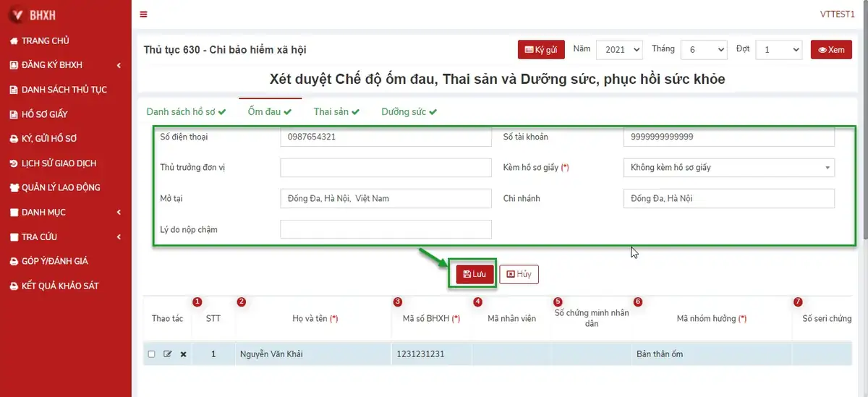Click the Ký gửi button
The image size is (868, 397).
click(541, 50)
